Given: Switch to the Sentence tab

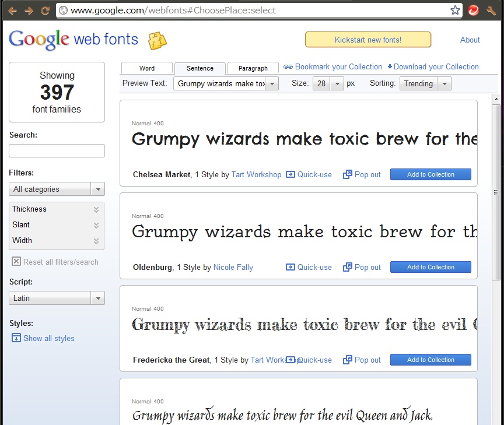Looking at the screenshot, I should click(200, 68).
